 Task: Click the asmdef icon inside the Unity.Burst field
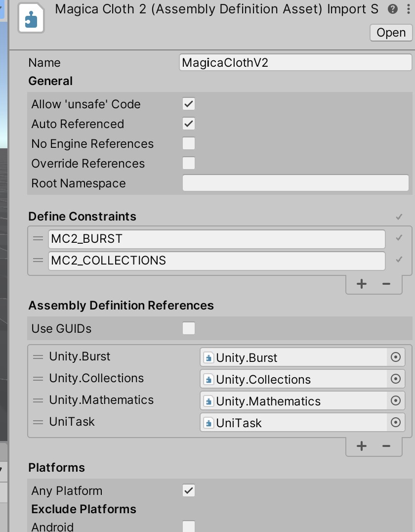(209, 357)
